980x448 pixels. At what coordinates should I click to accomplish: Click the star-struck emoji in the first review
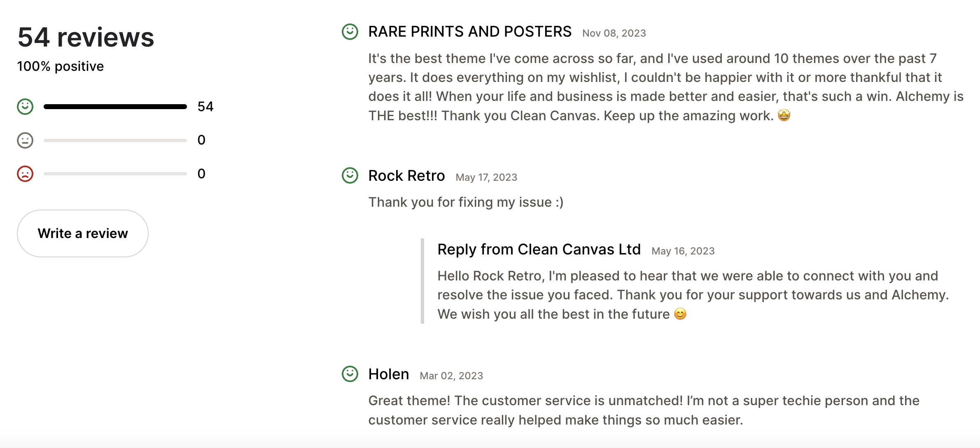click(x=784, y=116)
